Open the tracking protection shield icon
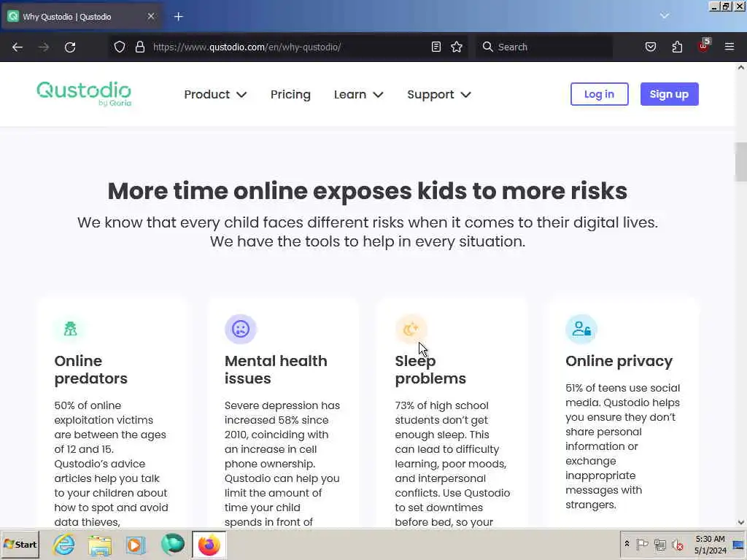The width and height of the screenshot is (747, 560). [x=120, y=47]
